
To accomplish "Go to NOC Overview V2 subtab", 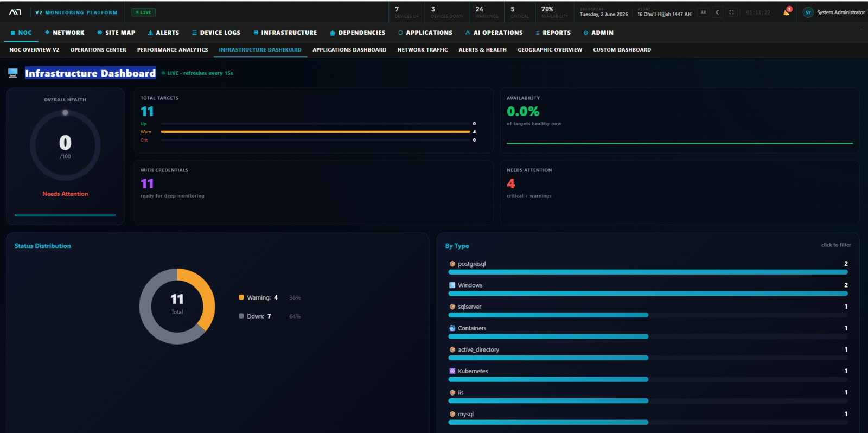I will click(x=34, y=50).
